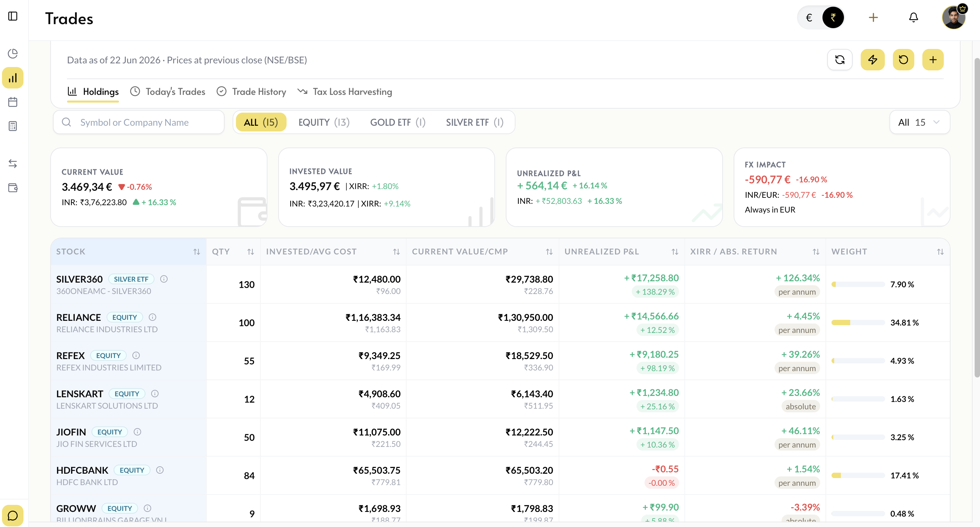Viewport: 980px width, 527px height.
Task: Click the UNREALIZED P&L summary card
Action: tap(614, 187)
